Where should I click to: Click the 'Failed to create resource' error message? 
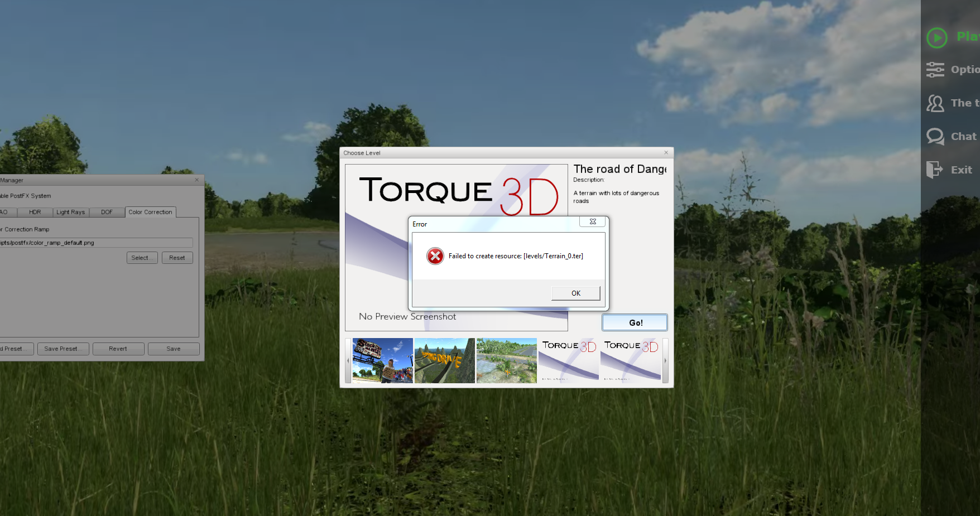(516, 256)
